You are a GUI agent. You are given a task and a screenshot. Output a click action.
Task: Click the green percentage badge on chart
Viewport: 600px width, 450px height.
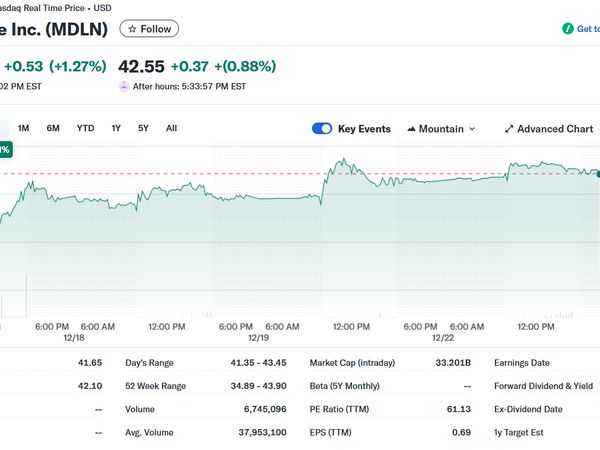(x=5, y=149)
